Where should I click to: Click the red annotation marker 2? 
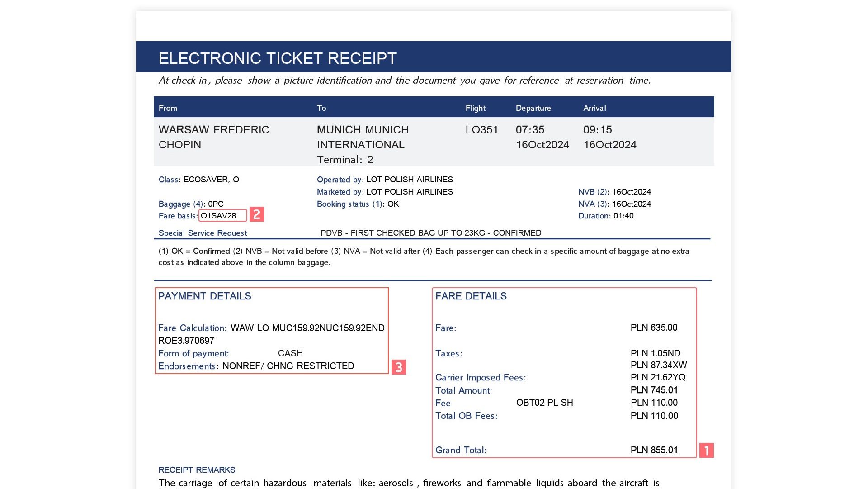pyautogui.click(x=257, y=214)
